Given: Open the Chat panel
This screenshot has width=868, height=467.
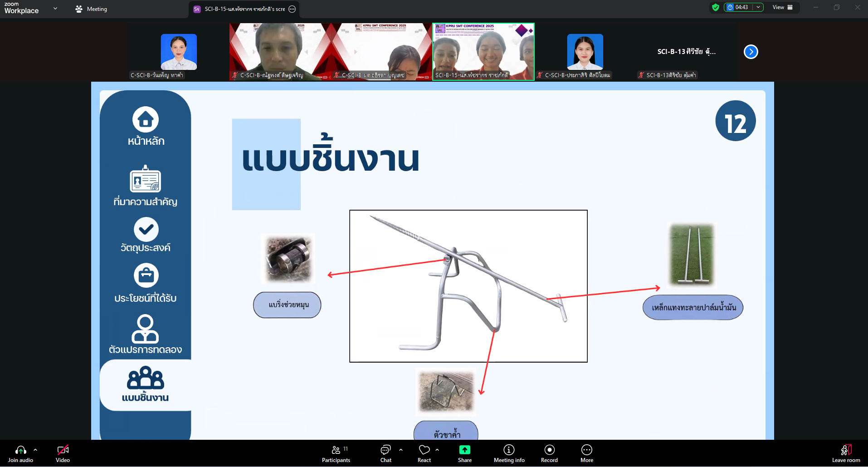Looking at the screenshot, I should tap(385, 453).
